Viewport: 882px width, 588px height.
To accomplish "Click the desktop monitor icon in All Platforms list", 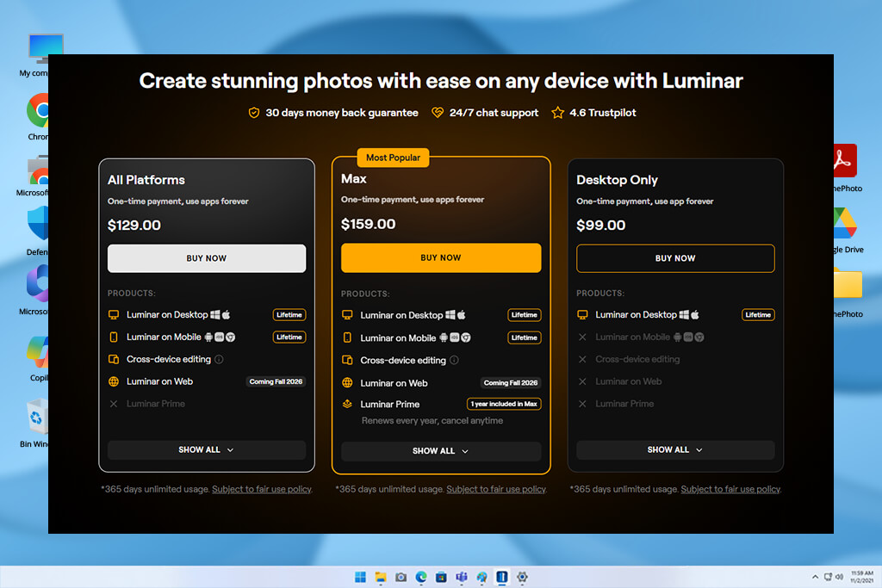I will [114, 315].
